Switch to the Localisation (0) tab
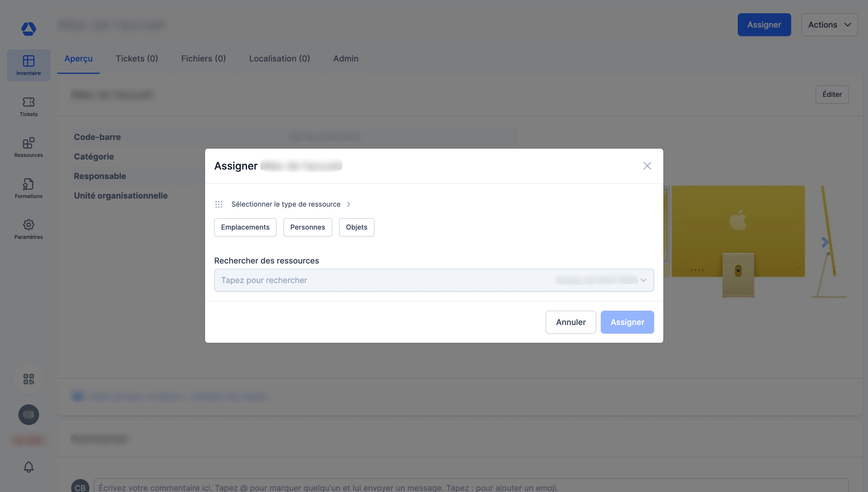This screenshot has width=868, height=492. pos(279,59)
